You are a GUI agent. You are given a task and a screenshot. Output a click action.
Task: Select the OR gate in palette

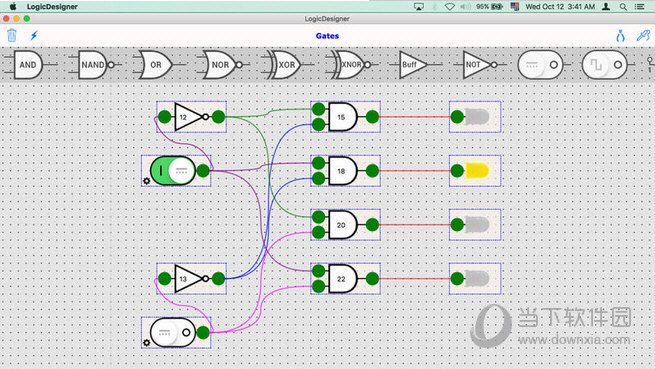coord(158,65)
